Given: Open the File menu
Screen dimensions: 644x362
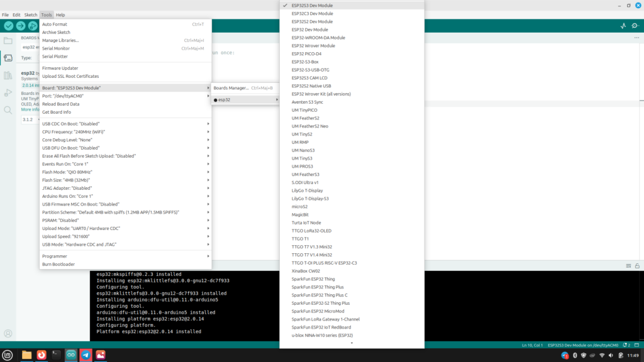Looking at the screenshot, I should pyautogui.click(x=5, y=15).
